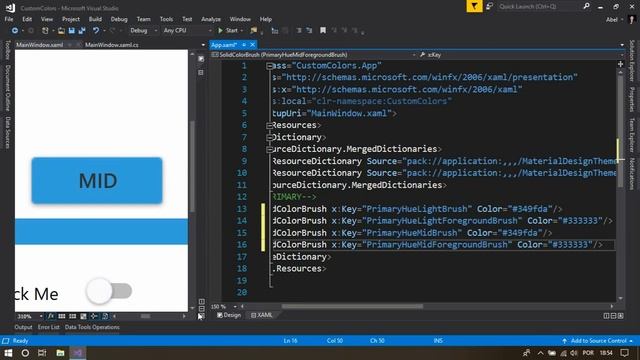The height and width of the screenshot is (360, 640).
Task: Toggle snap to gridlines button
Action: click(73, 316)
